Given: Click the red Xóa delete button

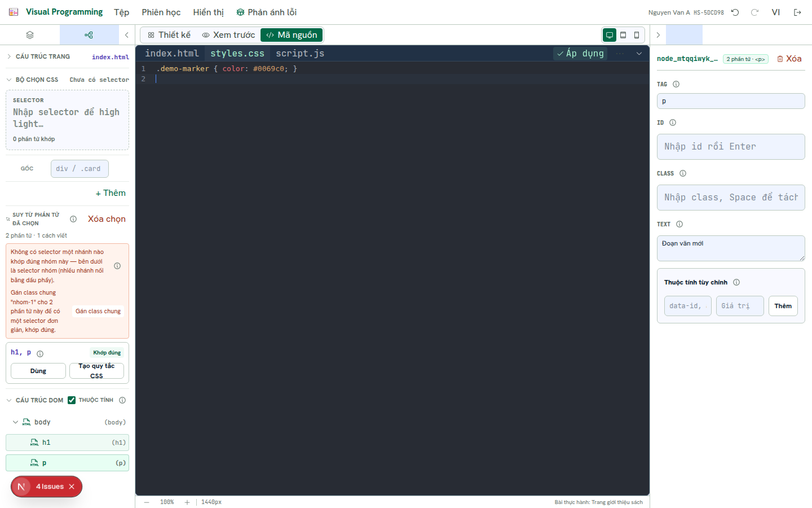Looking at the screenshot, I should click(789, 59).
